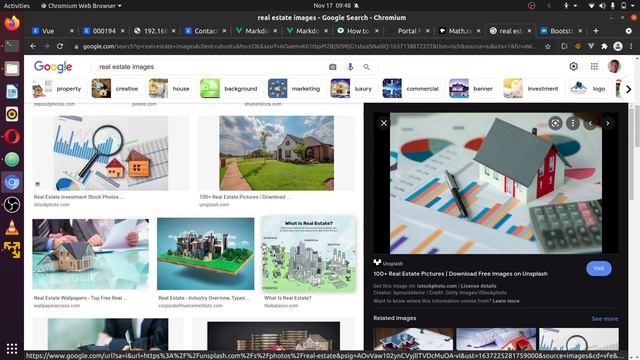Image resolution: width=640 pixels, height=360 pixels.
Task: Switch to the Portal tab
Action: (x=409, y=31)
